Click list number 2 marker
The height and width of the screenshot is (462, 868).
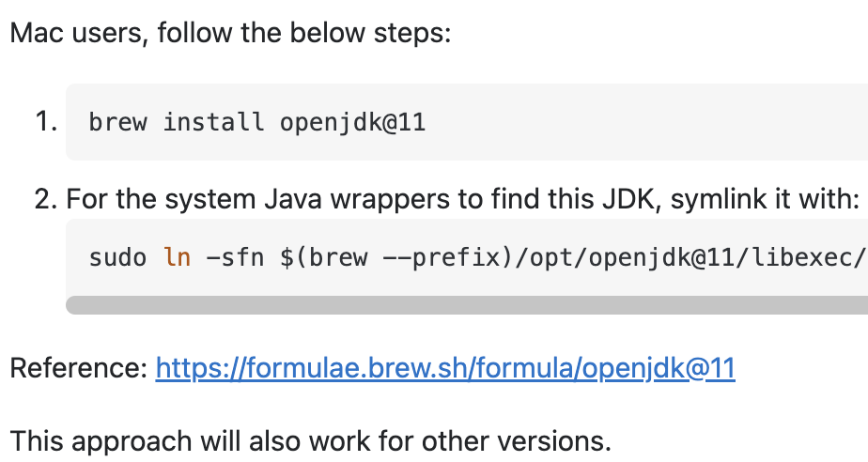[x=46, y=199]
